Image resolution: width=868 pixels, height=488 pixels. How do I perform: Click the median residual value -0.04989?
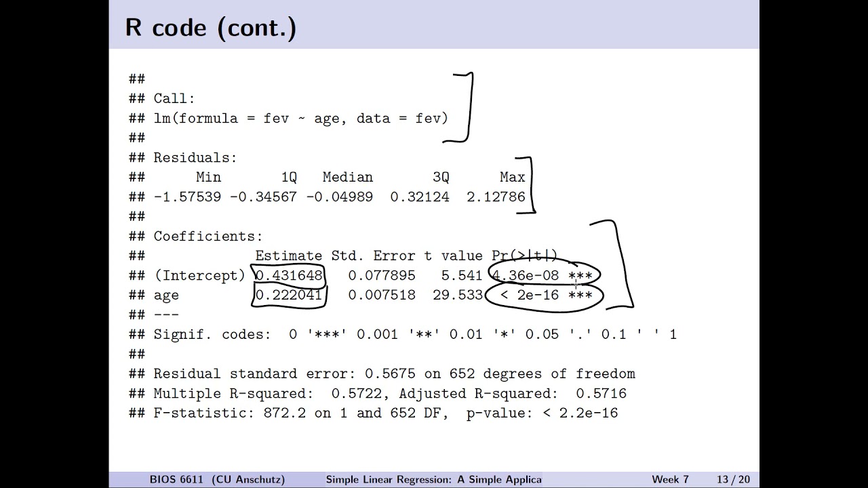[x=339, y=197]
